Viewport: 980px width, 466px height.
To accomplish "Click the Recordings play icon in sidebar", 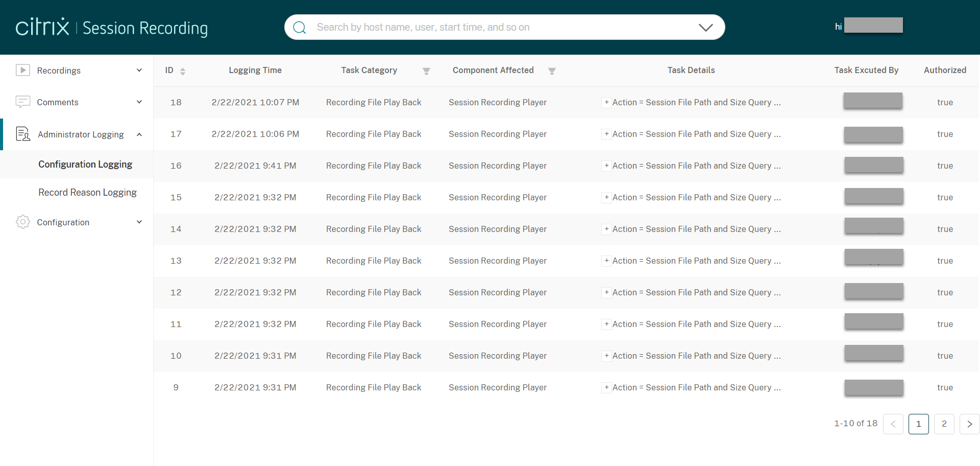I will click(23, 70).
